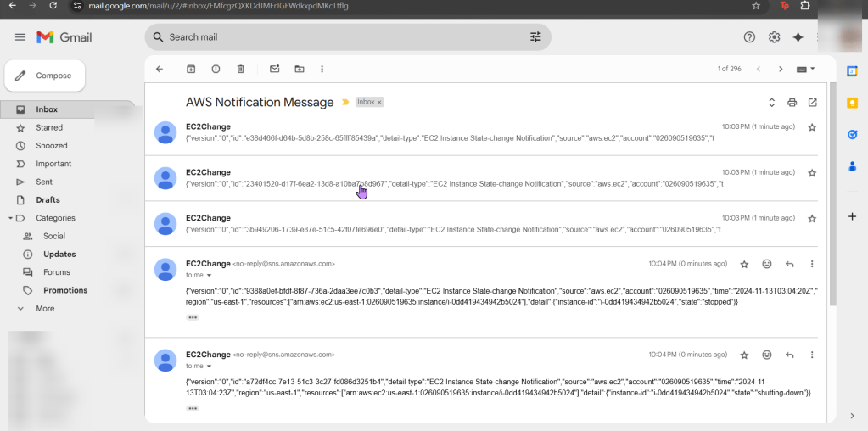Star the first EC2Change message
Screen dimensions: 868x431
812,127
